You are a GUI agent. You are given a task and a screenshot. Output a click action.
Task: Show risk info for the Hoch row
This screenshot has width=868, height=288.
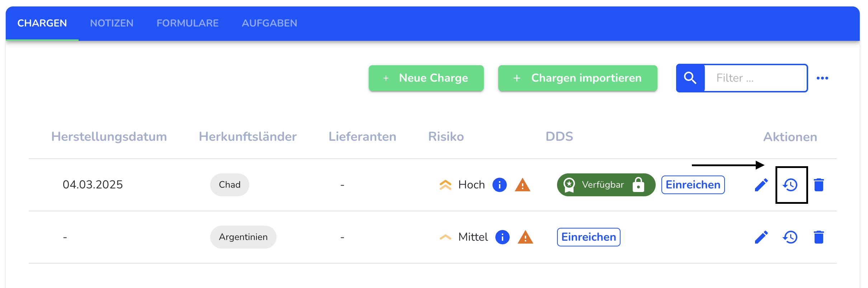(499, 185)
